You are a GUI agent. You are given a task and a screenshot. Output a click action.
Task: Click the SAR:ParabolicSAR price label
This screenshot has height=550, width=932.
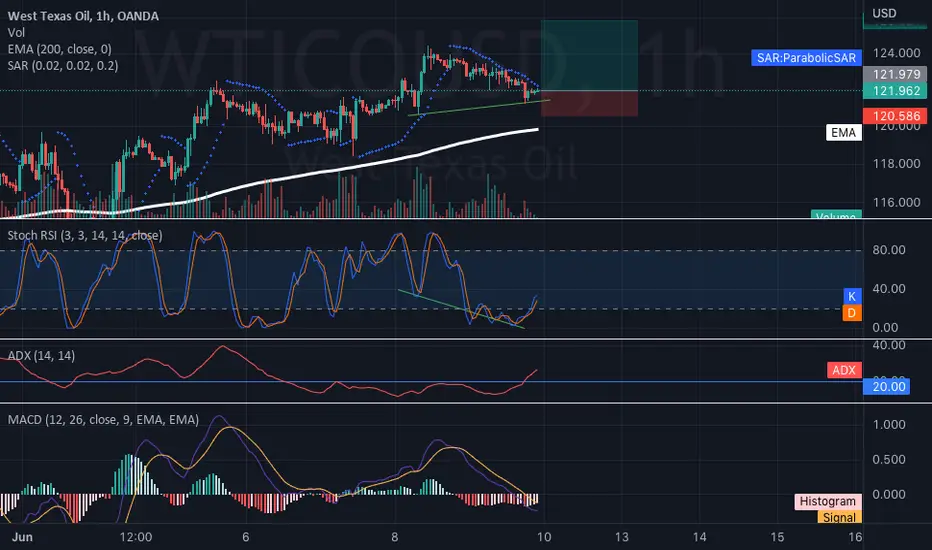[x=806, y=58]
